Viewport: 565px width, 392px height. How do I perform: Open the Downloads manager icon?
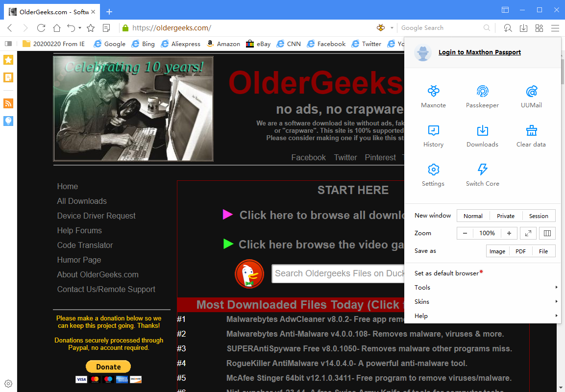tap(482, 136)
